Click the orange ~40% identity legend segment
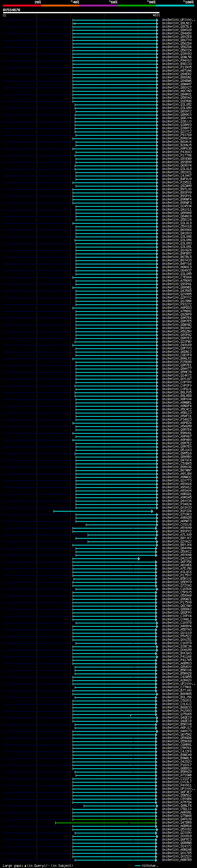Screen dimensions: 197x868 60,6
